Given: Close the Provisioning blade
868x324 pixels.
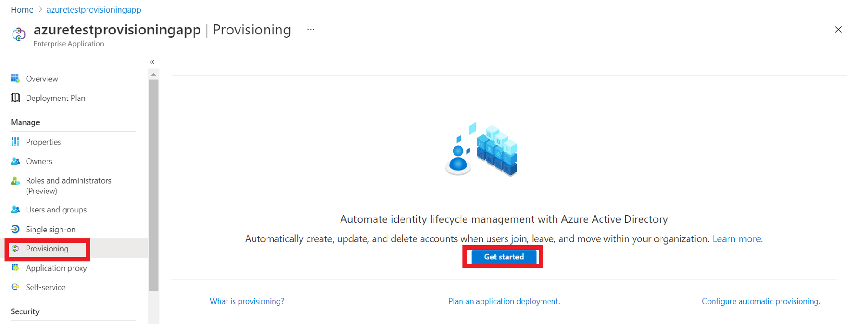Looking at the screenshot, I should (838, 30).
